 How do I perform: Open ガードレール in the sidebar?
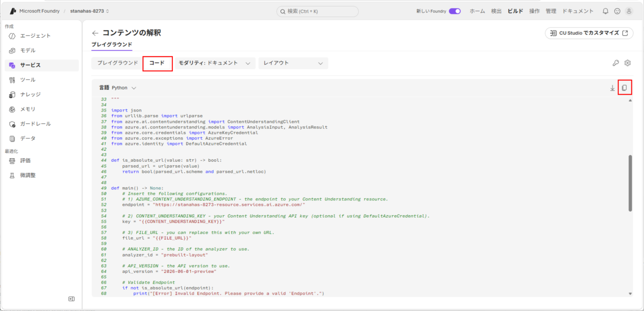click(42, 124)
